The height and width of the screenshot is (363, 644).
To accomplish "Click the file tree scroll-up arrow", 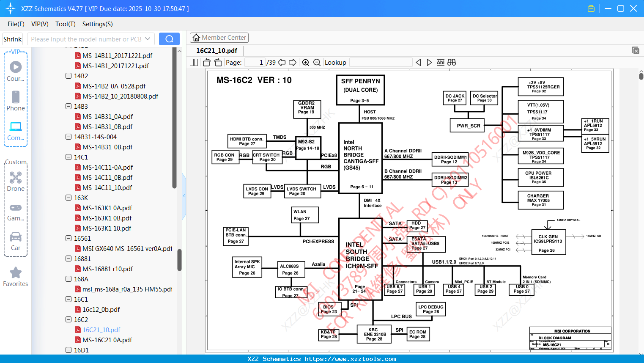I will tap(179, 51).
